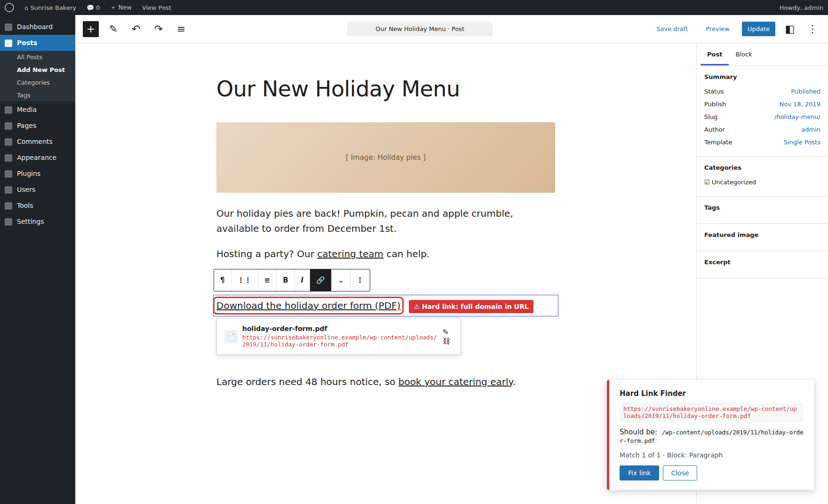Click the Bold formatting icon

[x=286, y=280]
